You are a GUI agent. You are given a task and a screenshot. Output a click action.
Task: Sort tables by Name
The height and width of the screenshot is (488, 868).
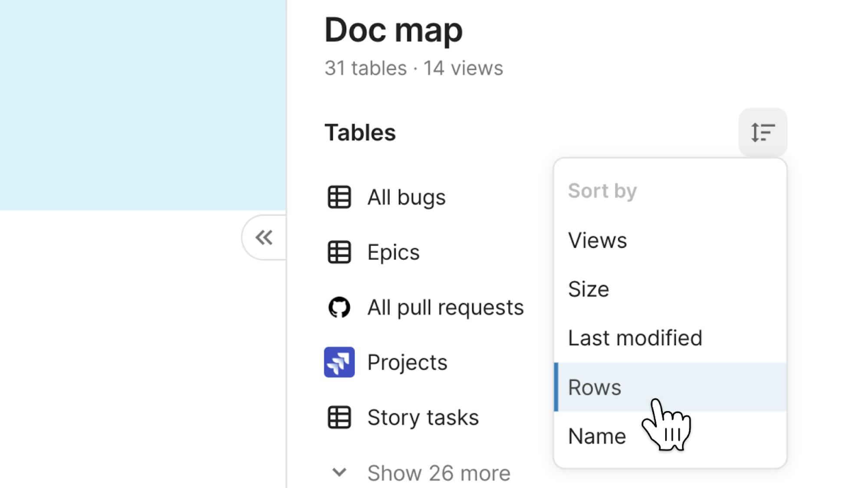coord(597,436)
